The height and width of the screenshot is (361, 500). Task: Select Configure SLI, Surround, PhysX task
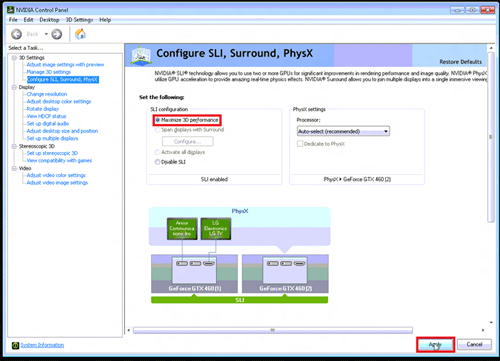coord(63,79)
